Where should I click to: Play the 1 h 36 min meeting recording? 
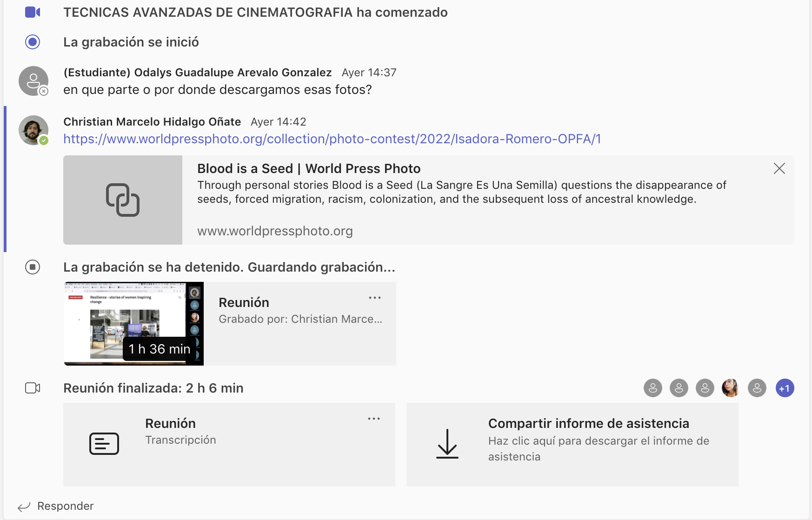click(x=134, y=324)
